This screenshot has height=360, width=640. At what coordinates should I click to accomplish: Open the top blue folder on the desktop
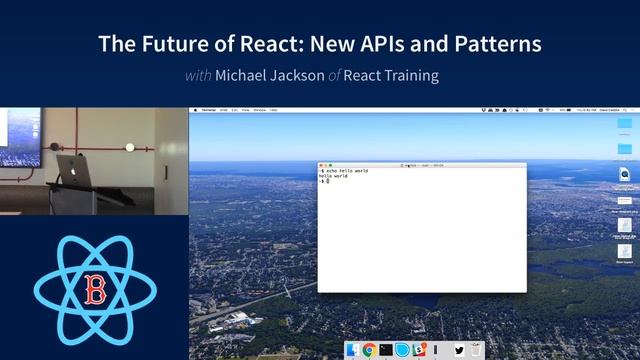(x=624, y=123)
